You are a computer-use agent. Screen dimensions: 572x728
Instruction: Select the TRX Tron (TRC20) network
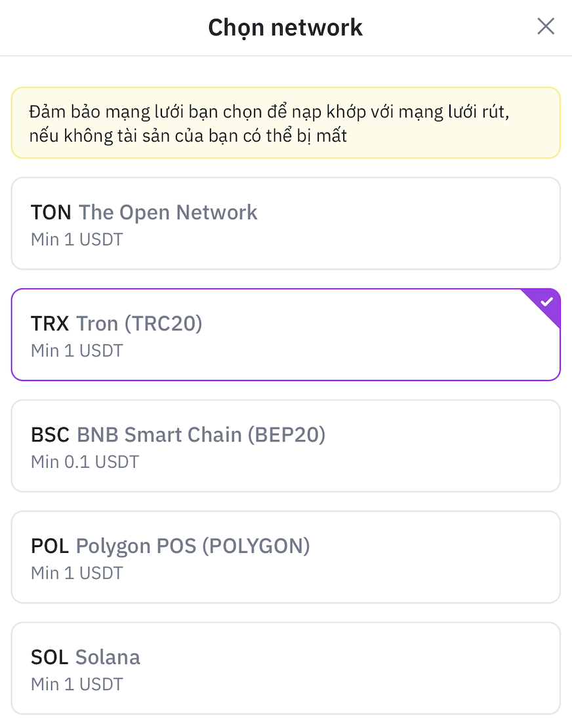(x=285, y=334)
